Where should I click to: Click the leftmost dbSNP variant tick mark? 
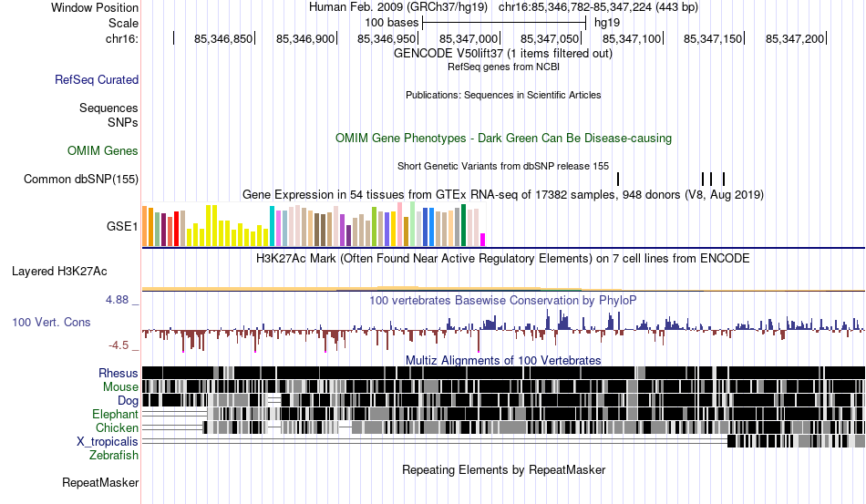point(618,179)
